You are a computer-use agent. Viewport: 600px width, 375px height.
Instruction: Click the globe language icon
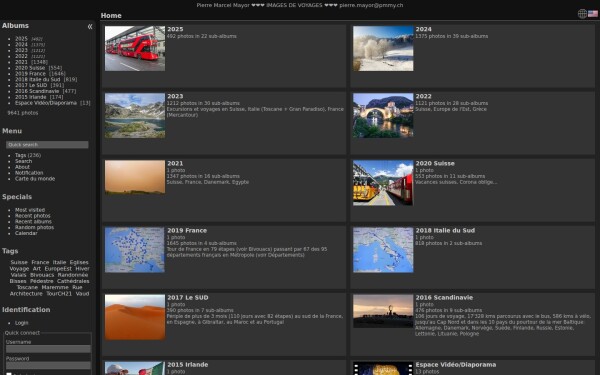point(582,14)
